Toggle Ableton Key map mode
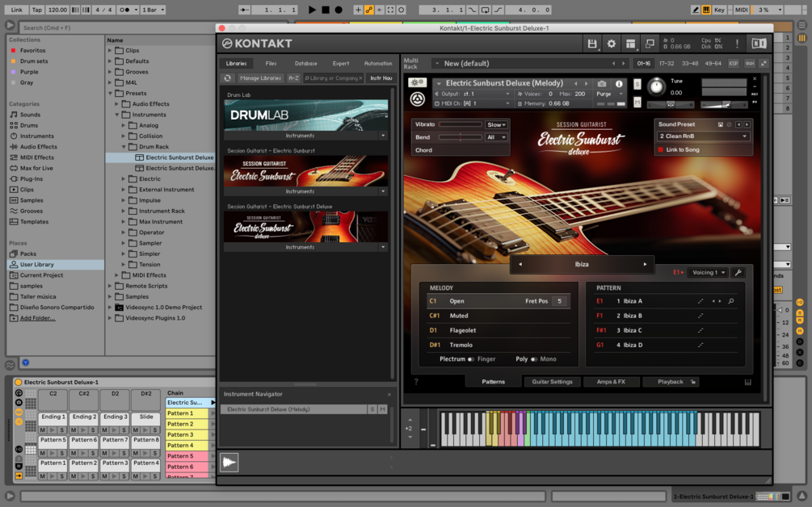This screenshot has width=812, height=507. [x=719, y=10]
